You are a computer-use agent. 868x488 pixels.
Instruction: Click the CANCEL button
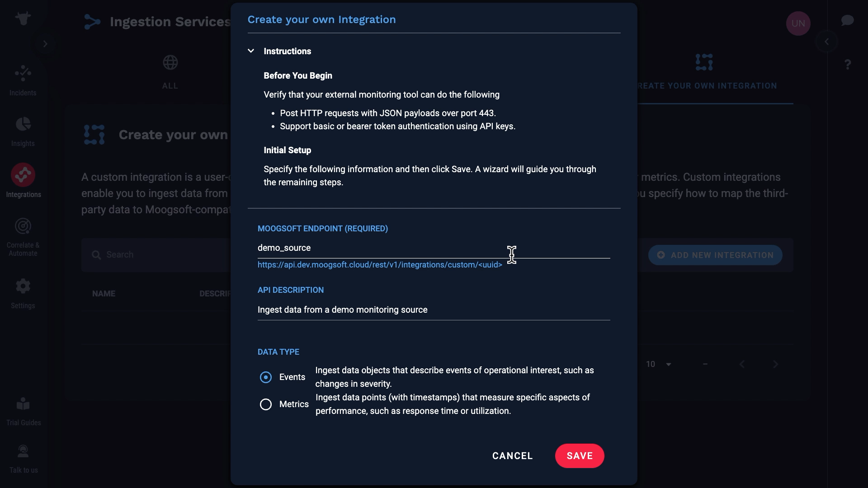[x=512, y=456]
